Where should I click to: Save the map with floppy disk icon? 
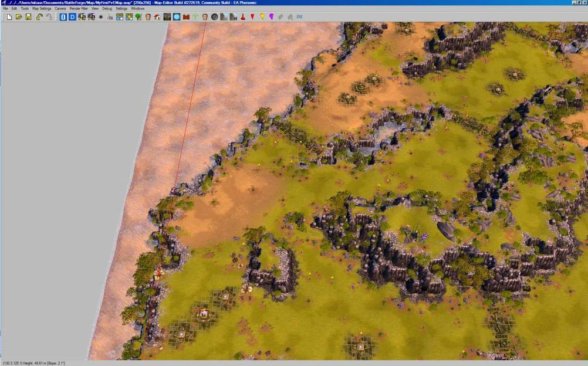(28, 17)
